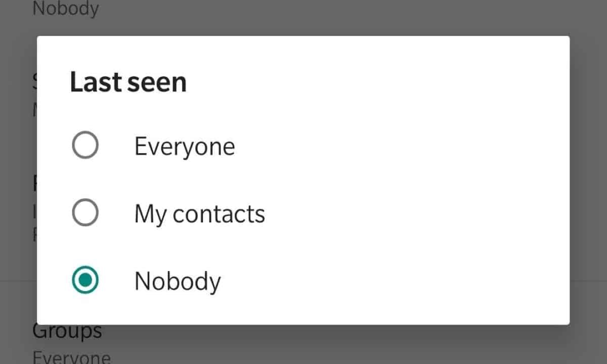This screenshot has width=607, height=364.
Task: Click the empty circle icon beside Everyone
Action: [85, 147]
